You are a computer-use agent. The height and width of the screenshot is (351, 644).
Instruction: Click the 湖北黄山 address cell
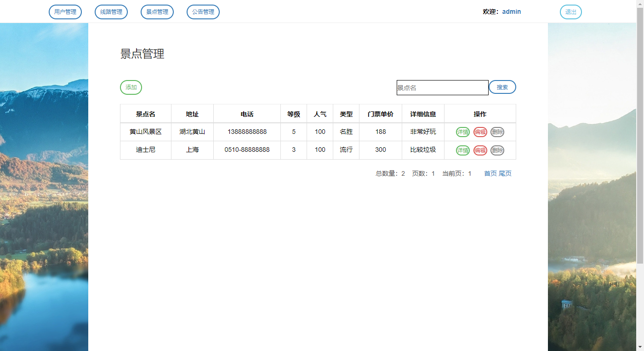tap(193, 132)
